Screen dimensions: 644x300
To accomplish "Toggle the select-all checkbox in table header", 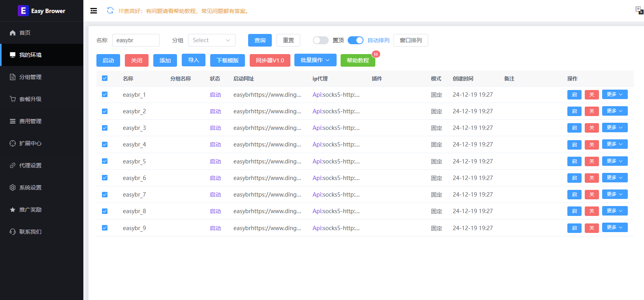I will (x=105, y=78).
